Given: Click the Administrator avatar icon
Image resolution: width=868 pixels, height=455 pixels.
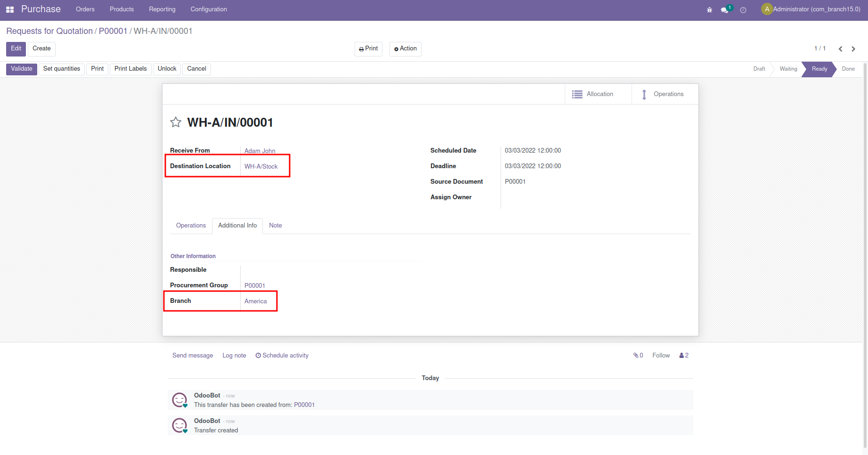Looking at the screenshot, I should click(767, 9).
